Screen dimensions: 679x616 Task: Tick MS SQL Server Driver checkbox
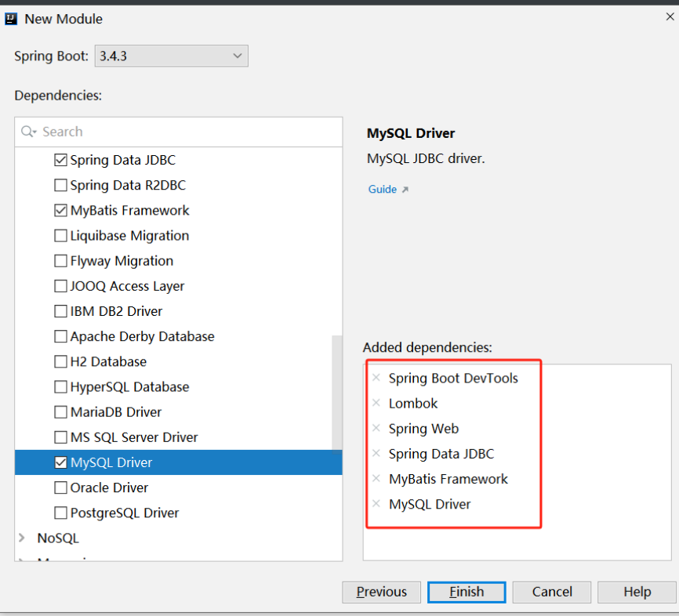coord(60,437)
